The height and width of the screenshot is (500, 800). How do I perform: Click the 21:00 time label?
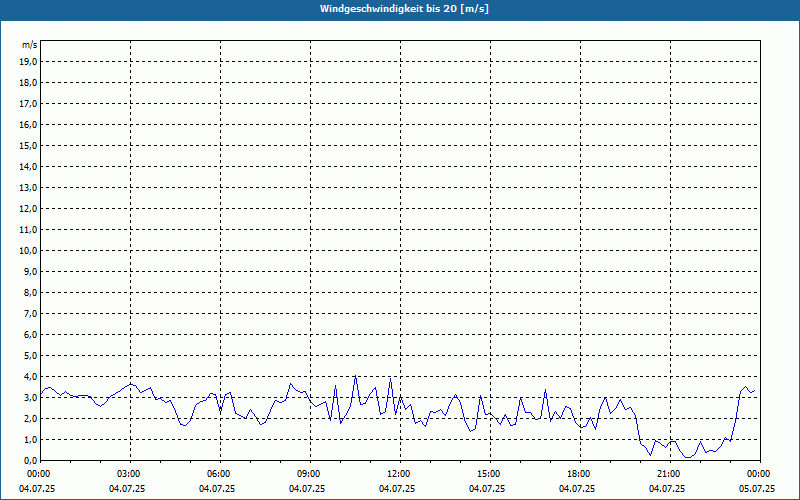pyautogui.click(x=667, y=474)
